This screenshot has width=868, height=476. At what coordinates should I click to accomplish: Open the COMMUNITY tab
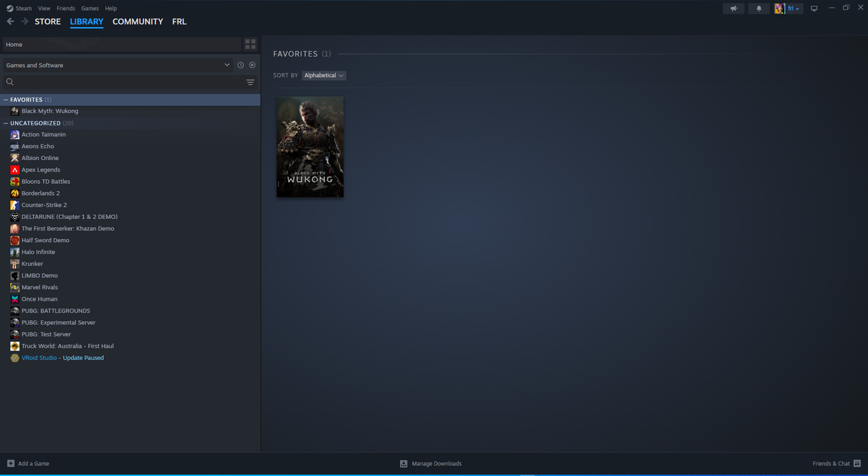point(138,22)
